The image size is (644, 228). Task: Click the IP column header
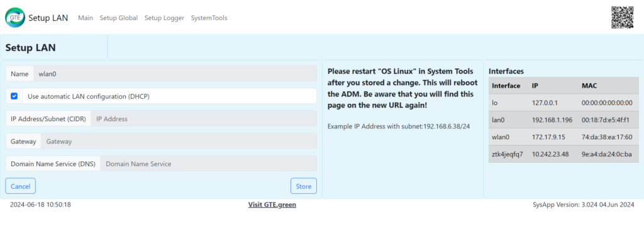click(x=535, y=86)
